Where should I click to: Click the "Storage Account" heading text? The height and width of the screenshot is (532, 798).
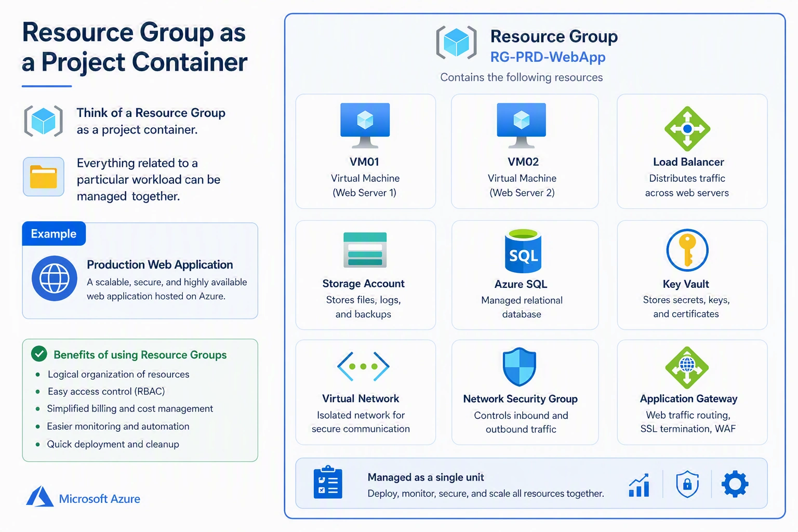pyautogui.click(x=363, y=284)
